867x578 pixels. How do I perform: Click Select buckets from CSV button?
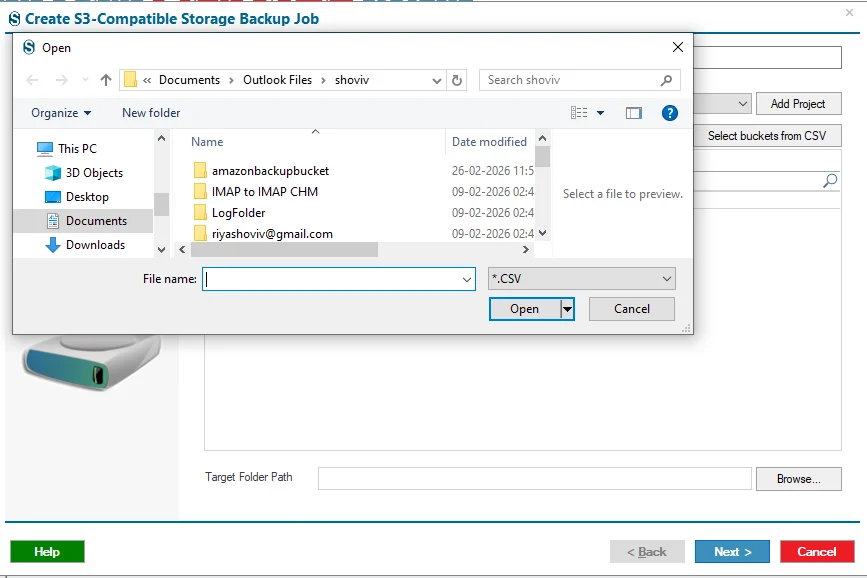tap(767, 136)
